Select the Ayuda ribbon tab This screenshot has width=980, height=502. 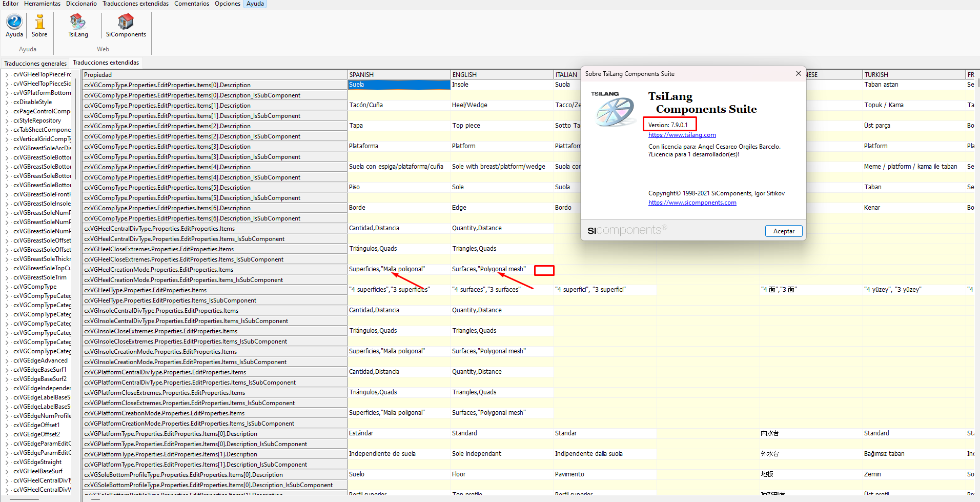pos(255,4)
